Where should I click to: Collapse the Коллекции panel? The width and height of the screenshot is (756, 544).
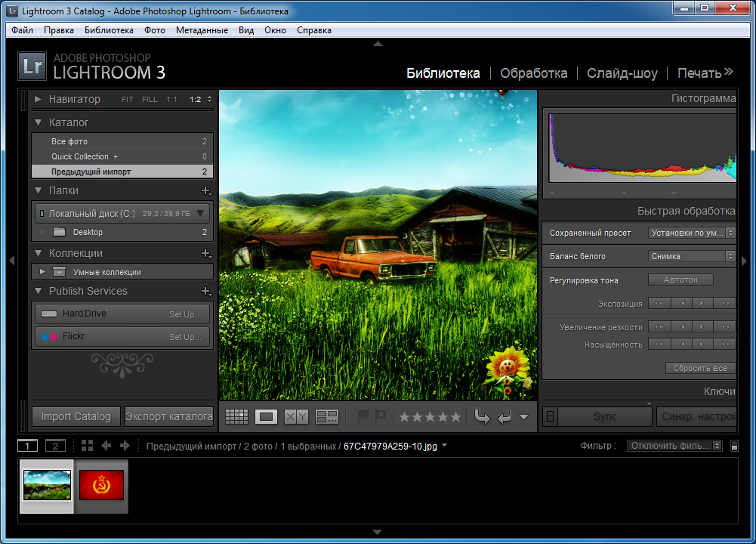click(x=38, y=253)
